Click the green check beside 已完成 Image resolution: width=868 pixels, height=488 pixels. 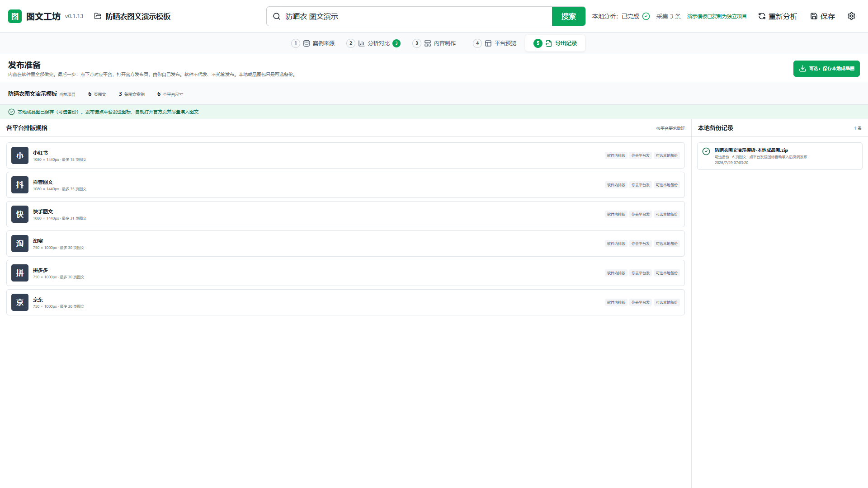[x=646, y=16]
